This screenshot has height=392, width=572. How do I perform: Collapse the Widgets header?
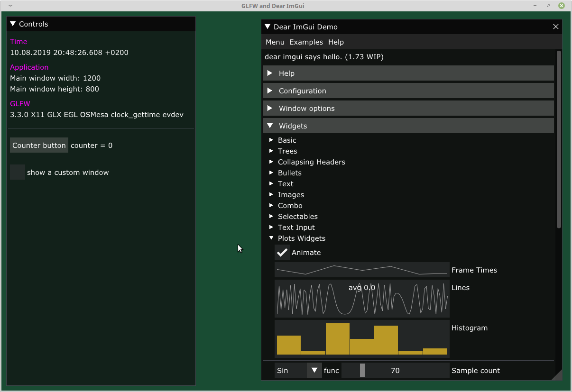pyautogui.click(x=408, y=126)
